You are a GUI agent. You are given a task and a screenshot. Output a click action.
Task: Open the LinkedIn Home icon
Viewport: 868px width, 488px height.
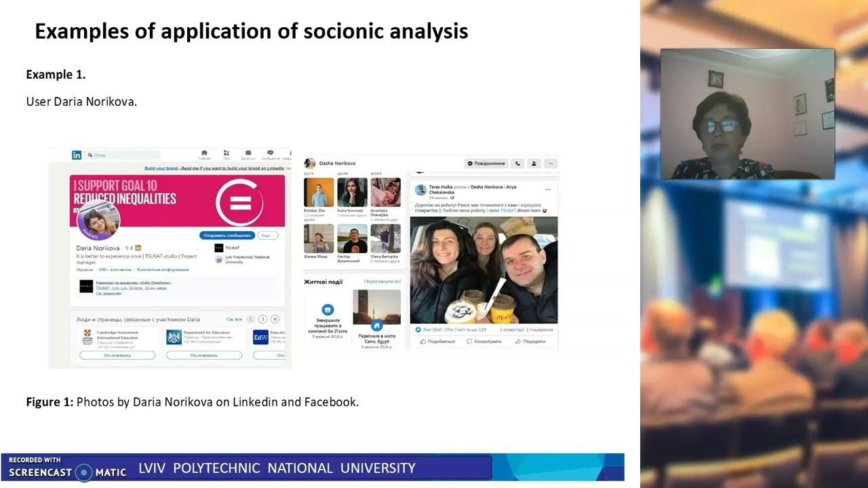(x=204, y=155)
